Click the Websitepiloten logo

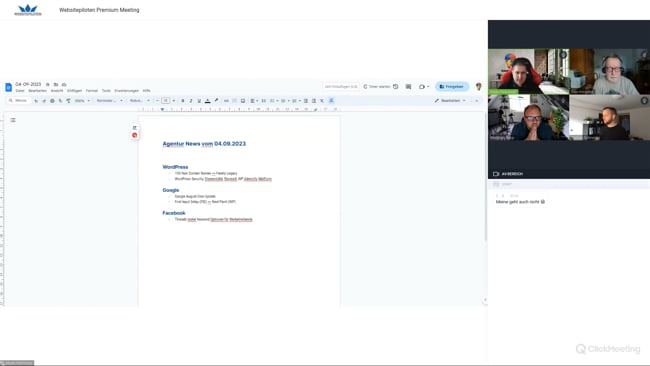[x=28, y=10]
